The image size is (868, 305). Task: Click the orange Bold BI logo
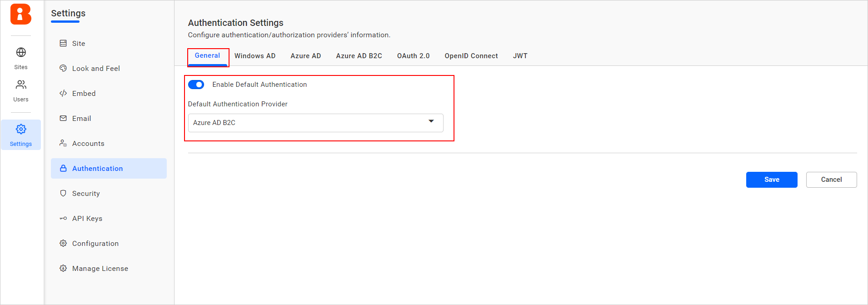[21, 14]
